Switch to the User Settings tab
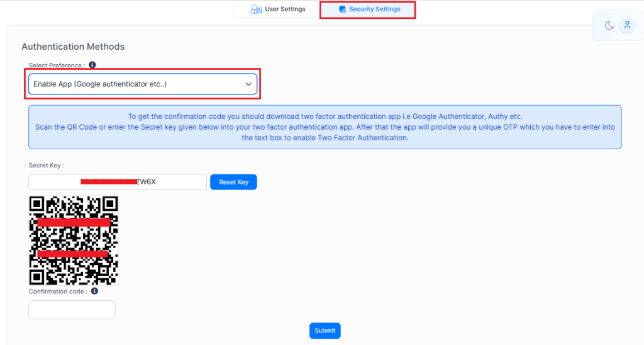The height and width of the screenshot is (345, 644). point(277,9)
